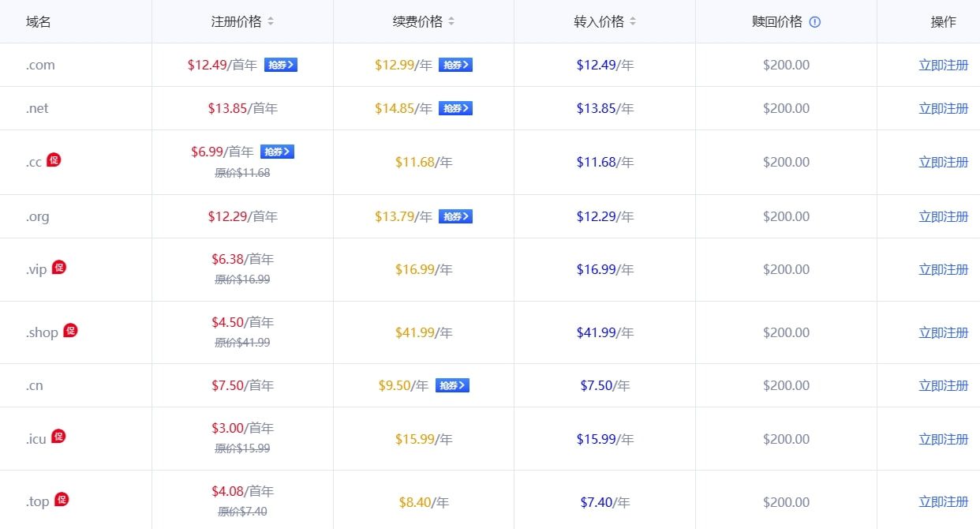Sort by 转入价格 column arrows
Screen dimensions: 980x529
click(633, 22)
